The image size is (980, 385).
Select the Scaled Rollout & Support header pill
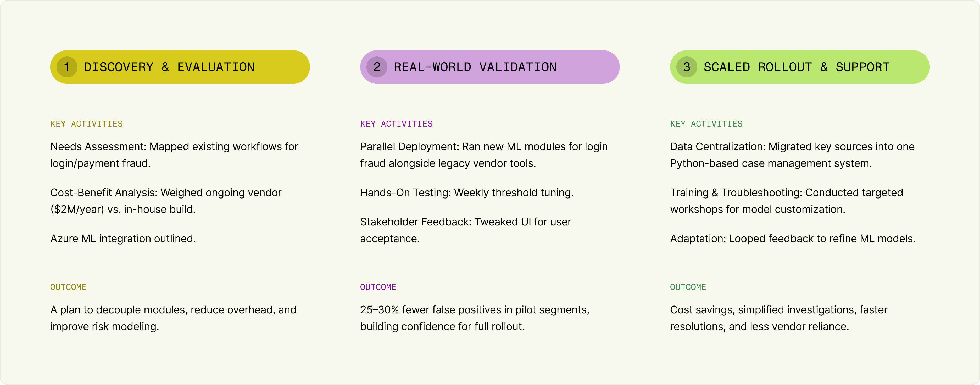click(800, 67)
